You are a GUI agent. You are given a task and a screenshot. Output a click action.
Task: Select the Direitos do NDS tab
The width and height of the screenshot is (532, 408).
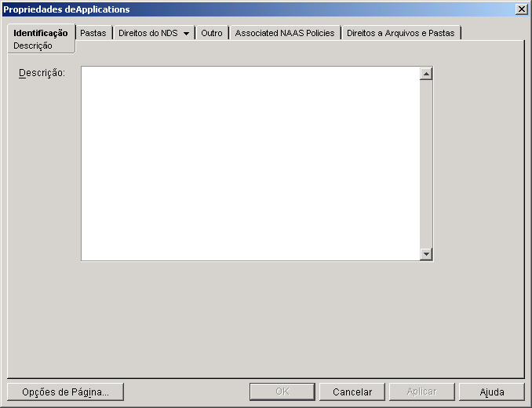point(148,33)
